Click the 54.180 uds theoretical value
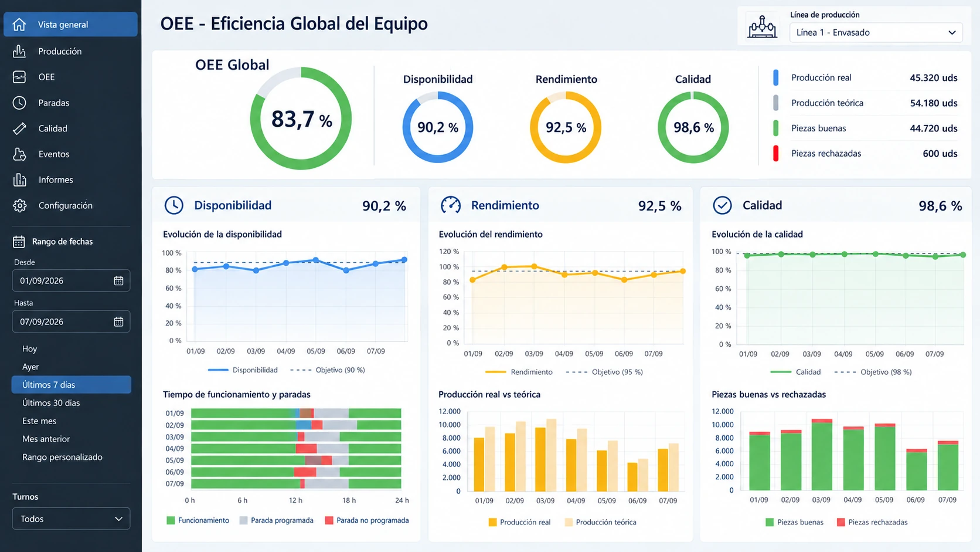This screenshot has width=980, height=552. point(934,103)
